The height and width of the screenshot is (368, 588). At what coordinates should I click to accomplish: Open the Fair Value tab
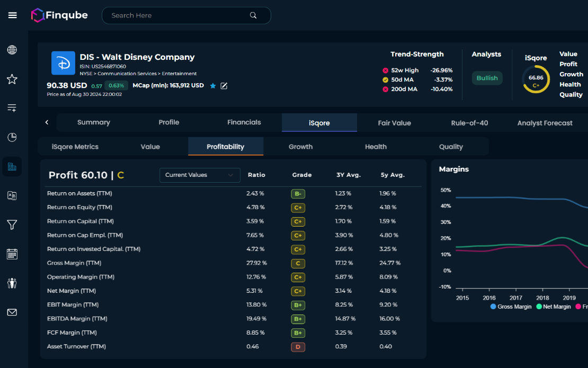point(395,123)
